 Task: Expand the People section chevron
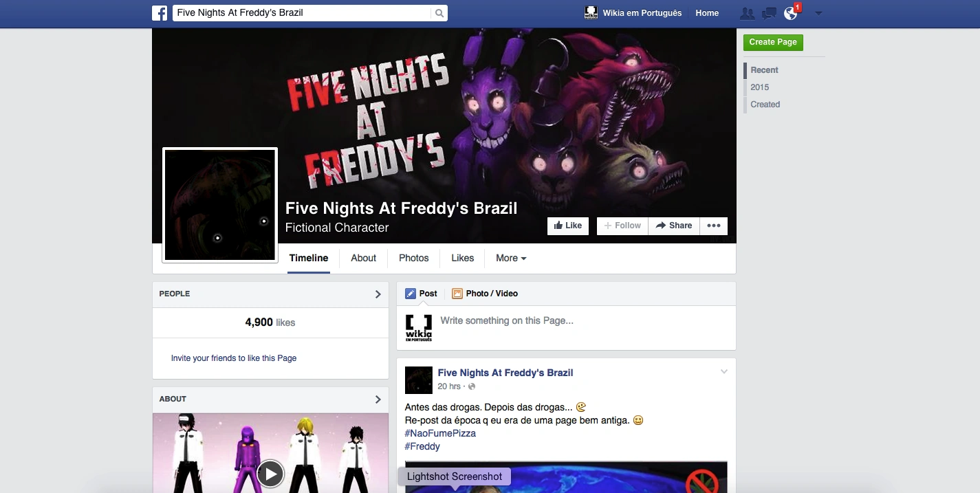[378, 294]
